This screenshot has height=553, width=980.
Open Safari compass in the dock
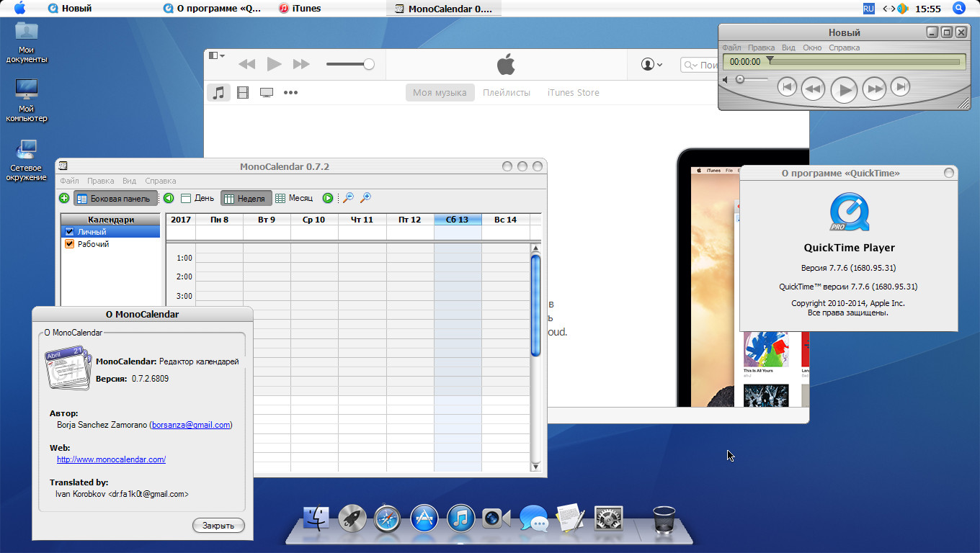[388, 518]
